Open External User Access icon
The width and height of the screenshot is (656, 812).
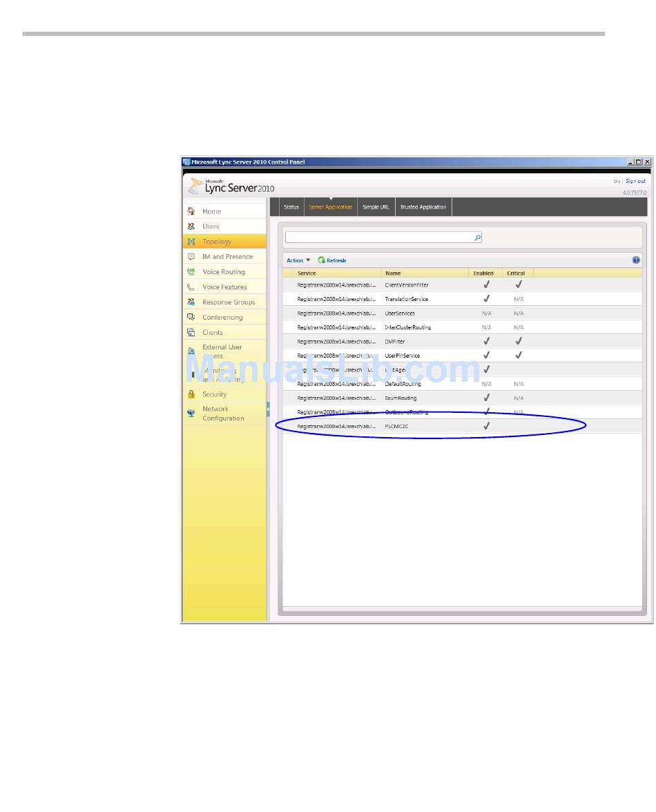(191, 351)
